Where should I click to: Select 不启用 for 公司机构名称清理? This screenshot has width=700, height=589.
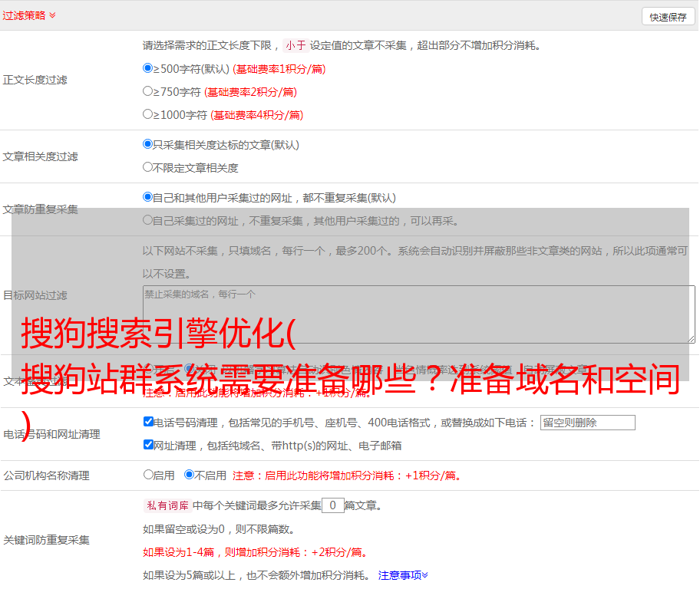coord(189,475)
